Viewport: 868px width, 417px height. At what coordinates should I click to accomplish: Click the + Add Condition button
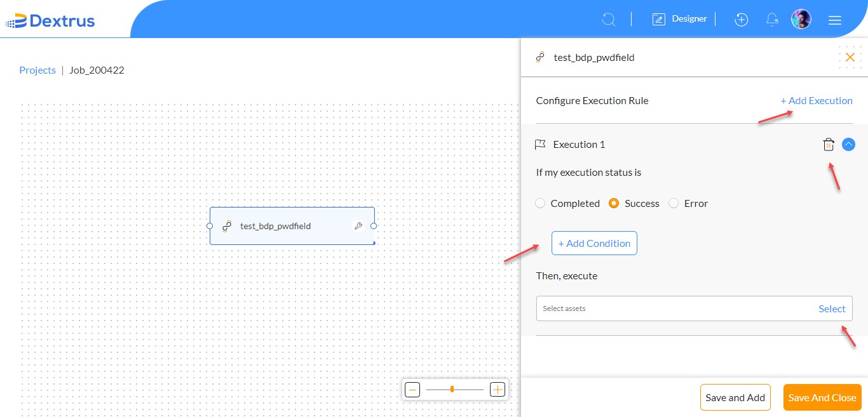click(594, 243)
